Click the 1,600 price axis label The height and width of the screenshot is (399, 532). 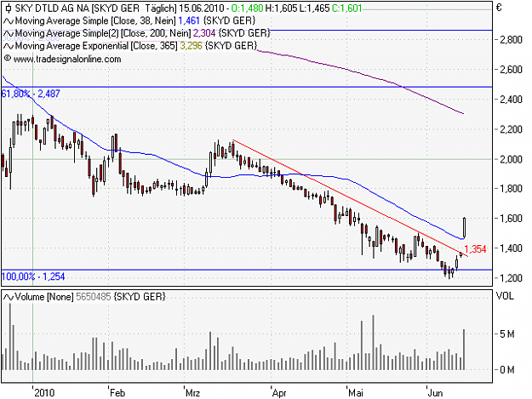511,219
